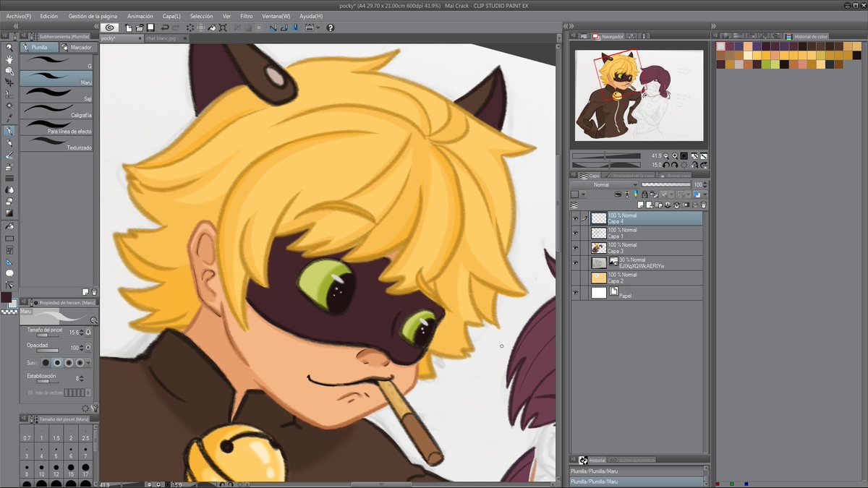This screenshot has height=488, width=868.
Task: Hide the EJIXqXQWkAERlYw layer
Action: pyautogui.click(x=576, y=263)
